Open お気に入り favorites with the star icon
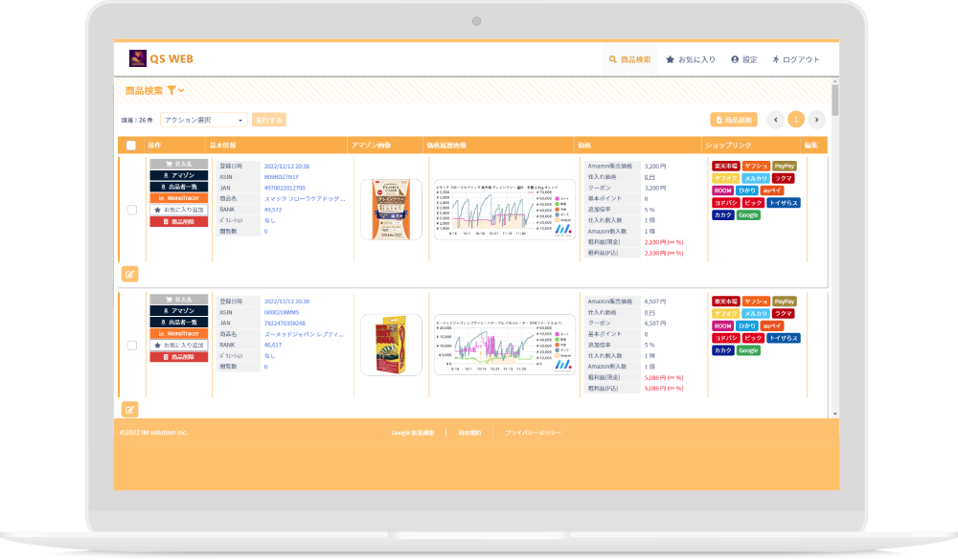This screenshot has width=958, height=560. pyautogui.click(x=671, y=59)
